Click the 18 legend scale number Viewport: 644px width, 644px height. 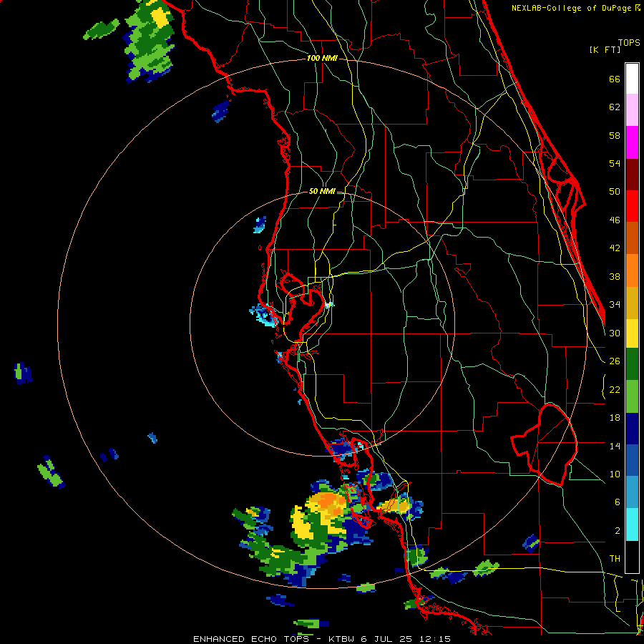(615, 418)
